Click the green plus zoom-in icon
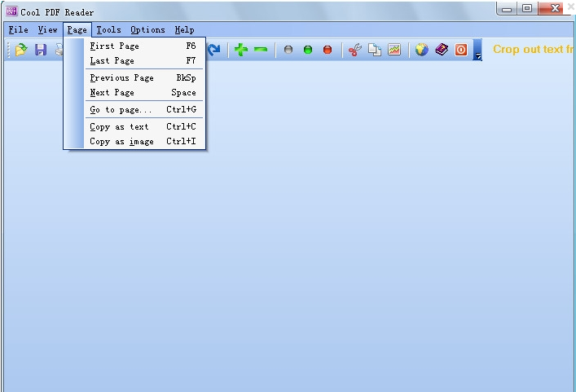The width and height of the screenshot is (576, 392). click(241, 50)
